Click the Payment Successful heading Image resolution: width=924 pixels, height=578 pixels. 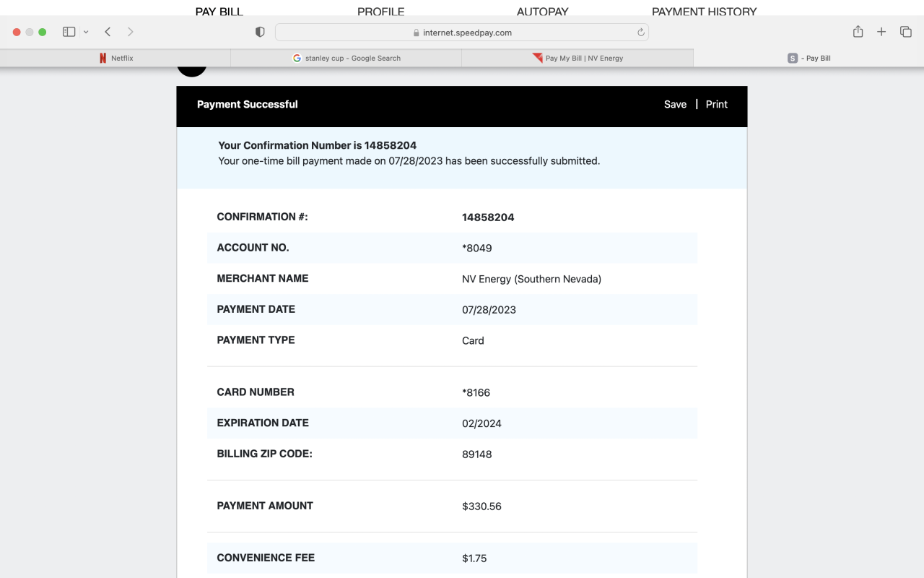pyautogui.click(x=248, y=104)
